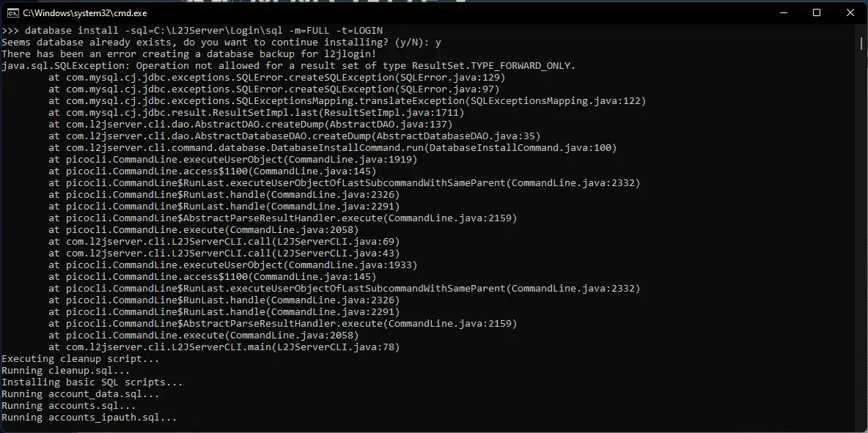Screen dimensions: 868x433
Task: Click the 'database install' command line
Action: pos(192,31)
